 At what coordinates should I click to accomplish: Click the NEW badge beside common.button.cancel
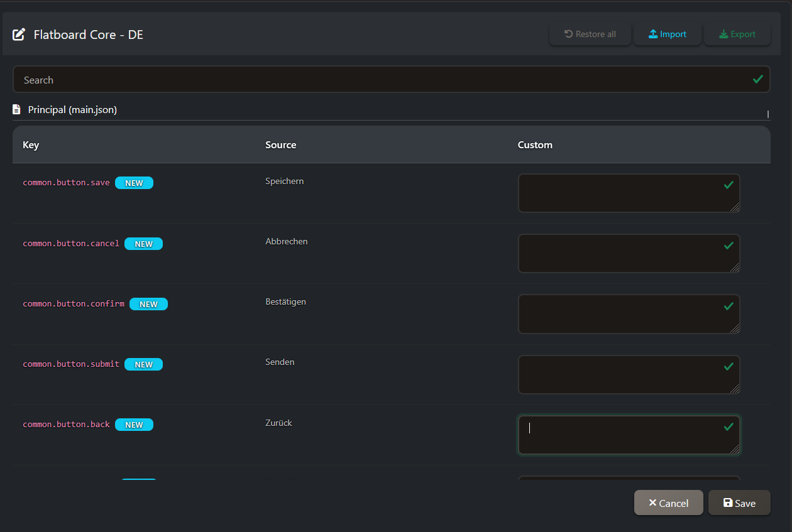(x=143, y=244)
